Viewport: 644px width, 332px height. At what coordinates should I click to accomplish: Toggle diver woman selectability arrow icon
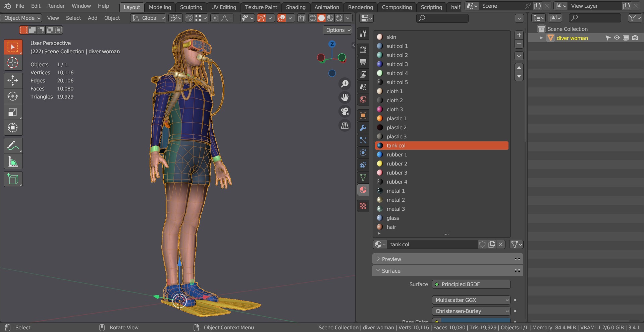(x=608, y=38)
